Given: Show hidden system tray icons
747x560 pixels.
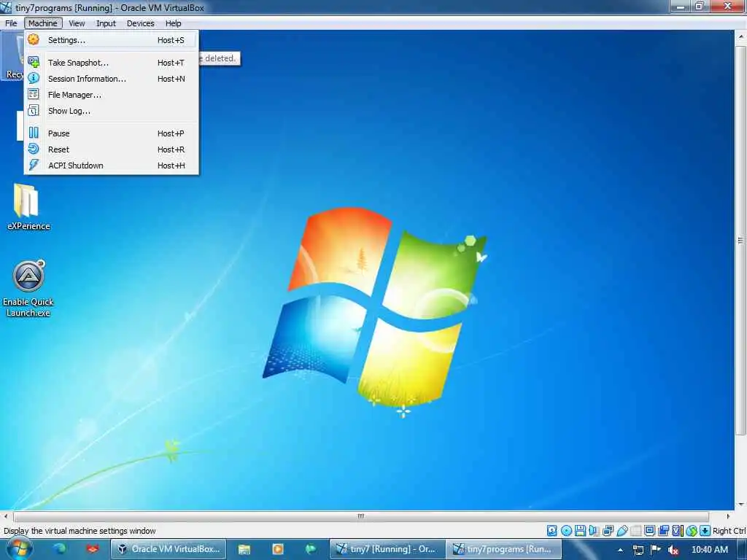Looking at the screenshot, I should point(620,550).
